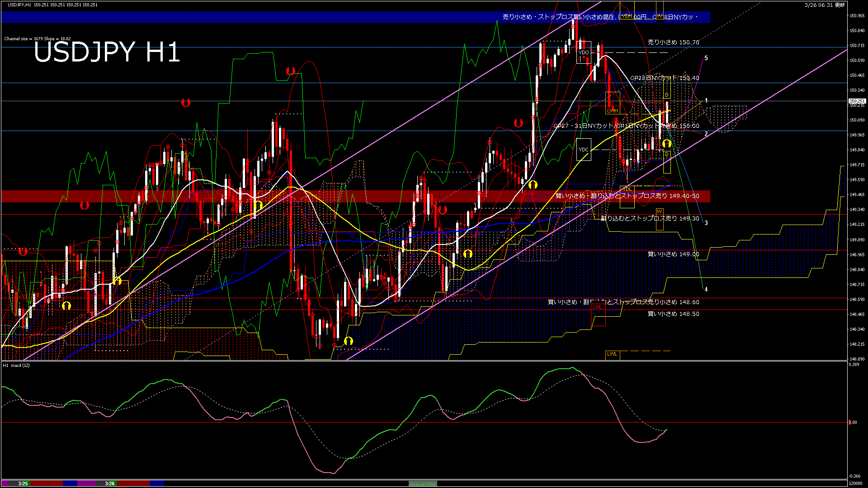Click the 売り小さめ 150.70 level label
This screenshot has height=488, width=868.
click(x=673, y=42)
